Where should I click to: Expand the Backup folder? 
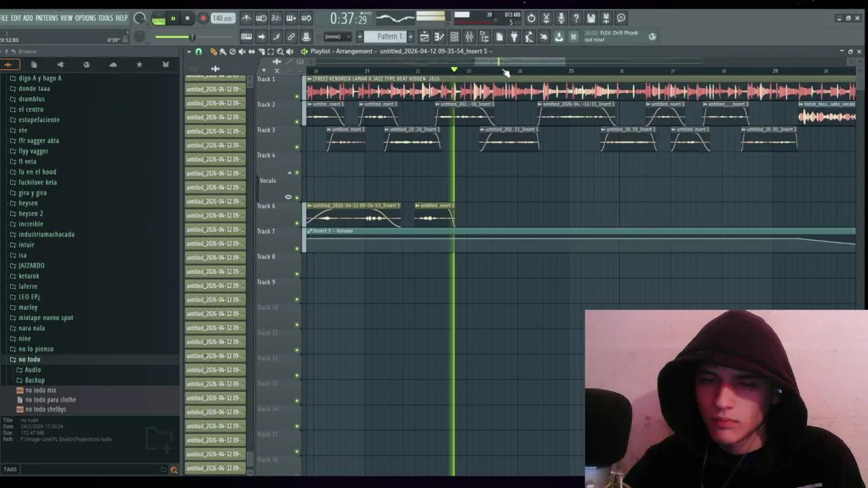click(35, 380)
